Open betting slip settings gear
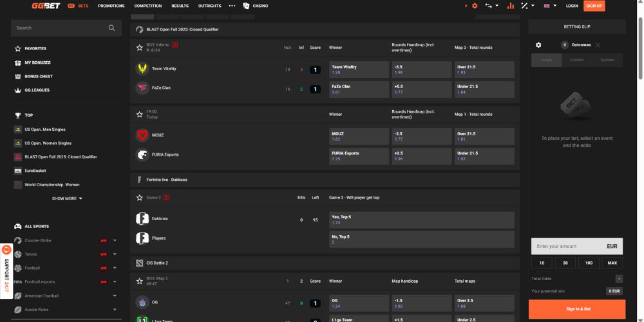Image resolution: width=644 pixels, height=322 pixels. (x=538, y=45)
